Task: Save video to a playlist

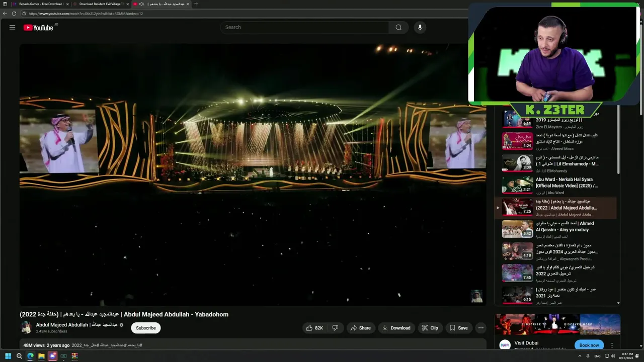Action: click(x=458, y=328)
